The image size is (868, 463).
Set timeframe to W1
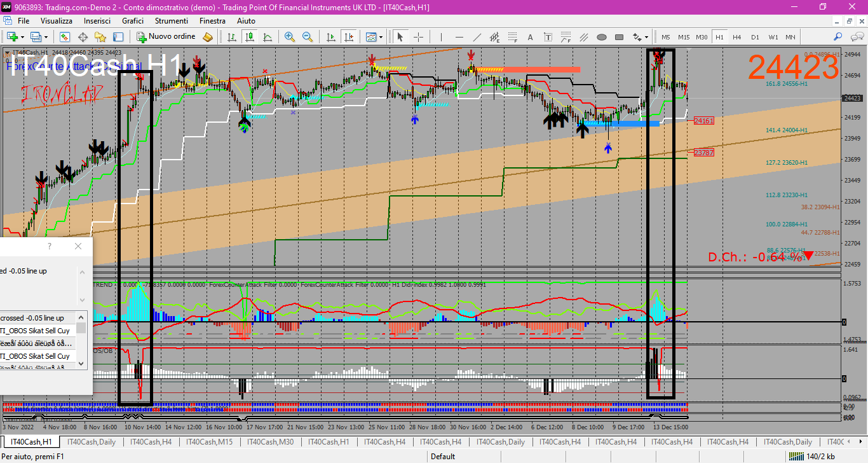(x=773, y=37)
